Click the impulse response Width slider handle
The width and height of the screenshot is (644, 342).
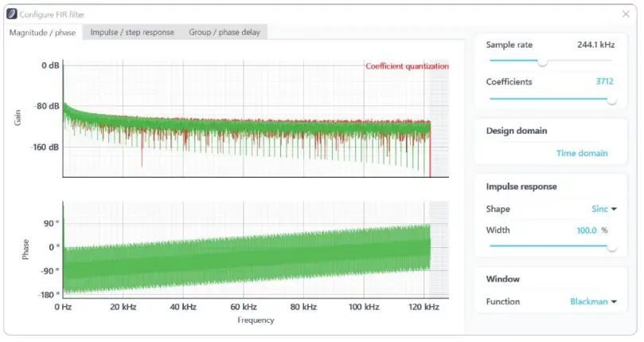tap(611, 247)
